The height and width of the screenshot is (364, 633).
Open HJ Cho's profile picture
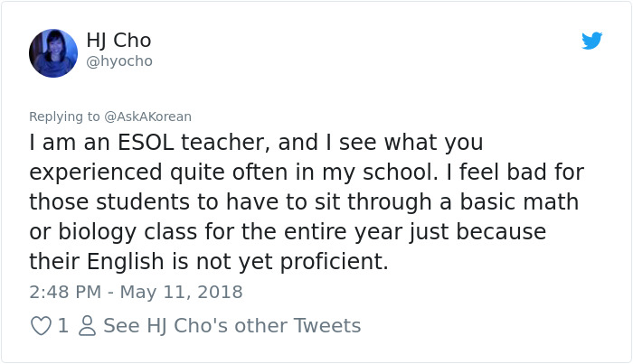[53, 52]
